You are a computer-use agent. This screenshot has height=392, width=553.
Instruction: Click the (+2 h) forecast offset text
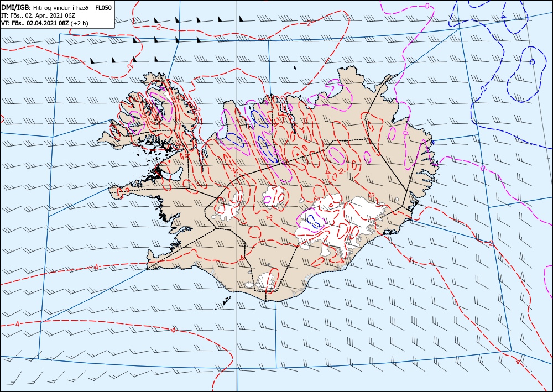point(79,23)
